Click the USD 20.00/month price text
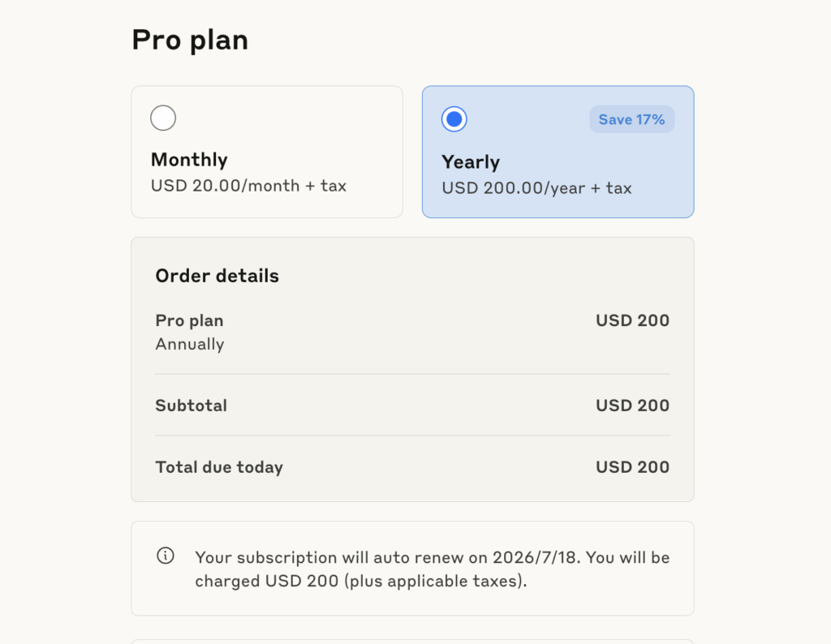This screenshot has width=831, height=644. pyautogui.click(x=248, y=186)
